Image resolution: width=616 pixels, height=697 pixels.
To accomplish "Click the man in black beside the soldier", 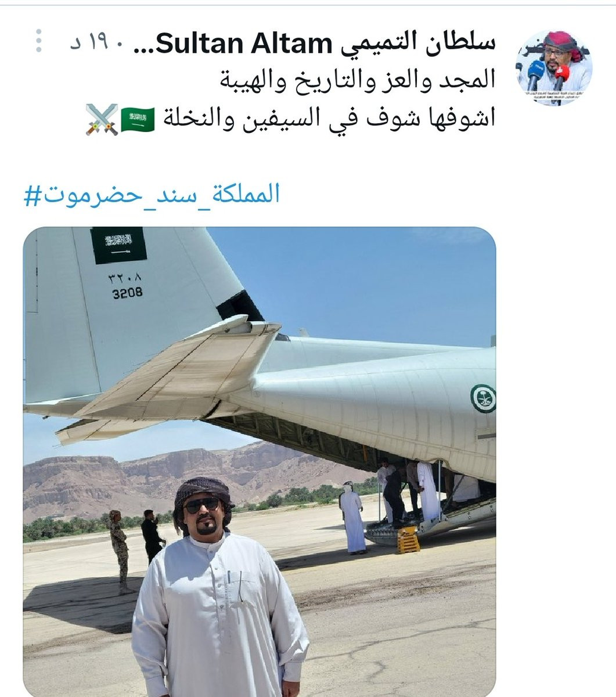I will (152, 536).
